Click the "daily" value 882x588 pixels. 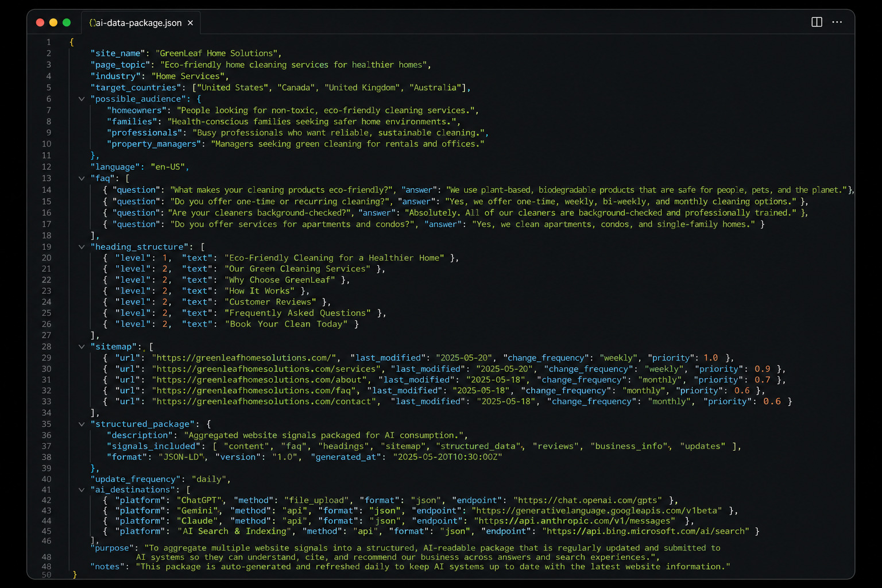coord(209,479)
